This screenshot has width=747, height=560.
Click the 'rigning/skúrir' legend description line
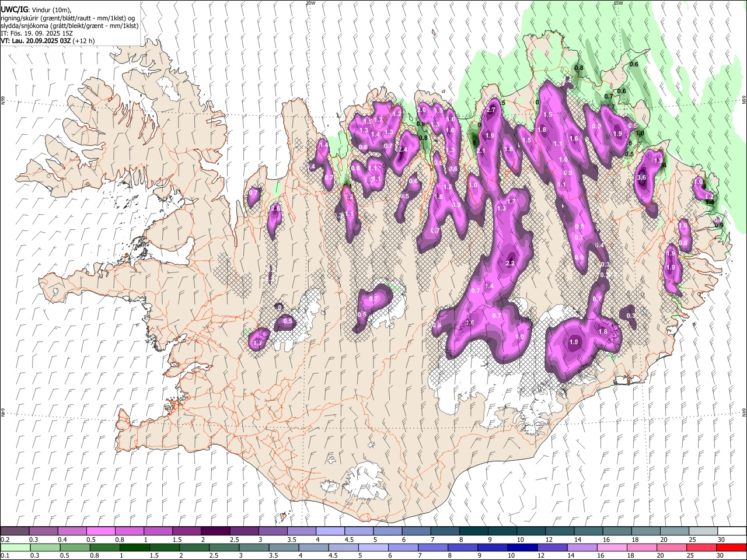68,18
